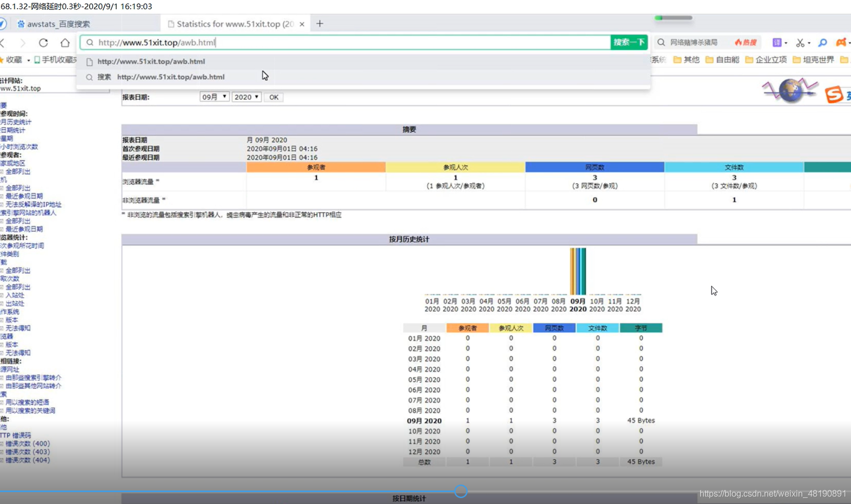Viewport: 851px width, 504px height.
Task: Open the 坦克世界 bookmark folder
Action: [x=814, y=60]
